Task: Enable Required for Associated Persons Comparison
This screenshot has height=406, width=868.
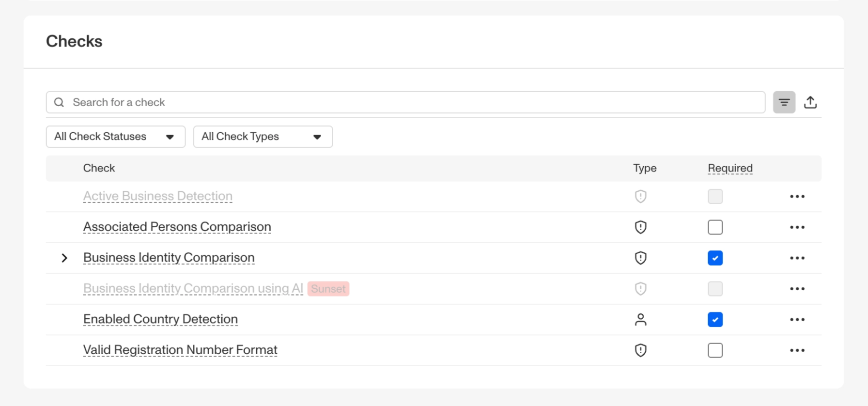Action: click(715, 227)
